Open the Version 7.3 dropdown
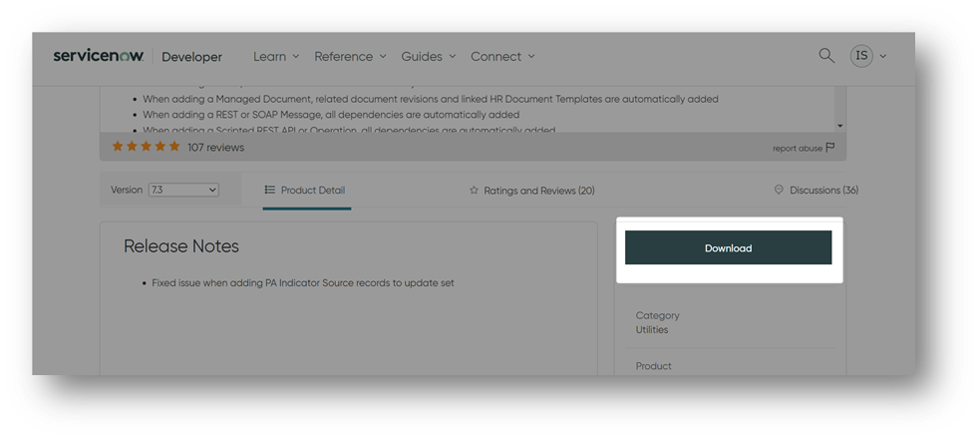The image size is (980, 440). click(x=183, y=190)
